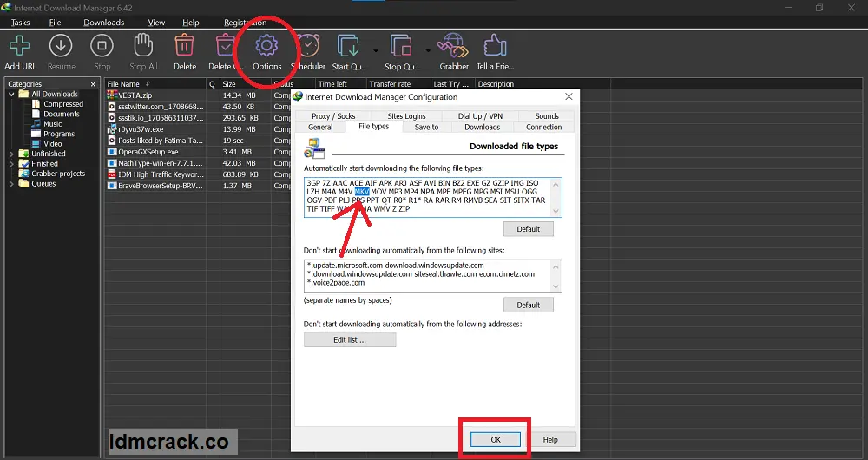Click the Tell a Friend thumbs-up icon
The image size is (868, 460).
coord(495,46)
